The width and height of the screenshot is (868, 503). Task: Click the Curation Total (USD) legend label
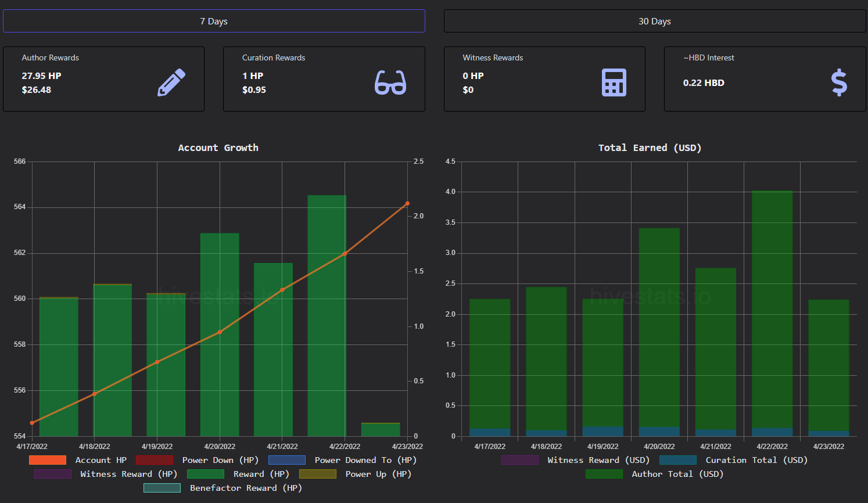point(757,460)
